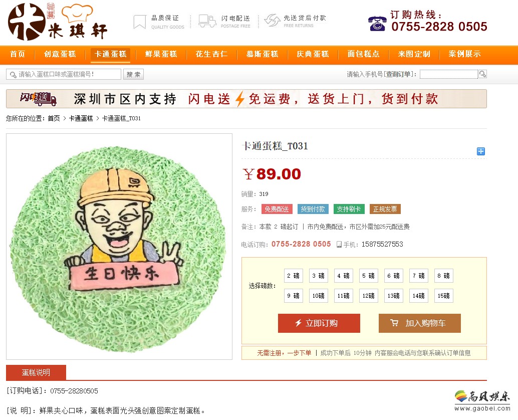
Task: Switch to the 蛋糕说明 tab
Action: (x=36, y=372)
